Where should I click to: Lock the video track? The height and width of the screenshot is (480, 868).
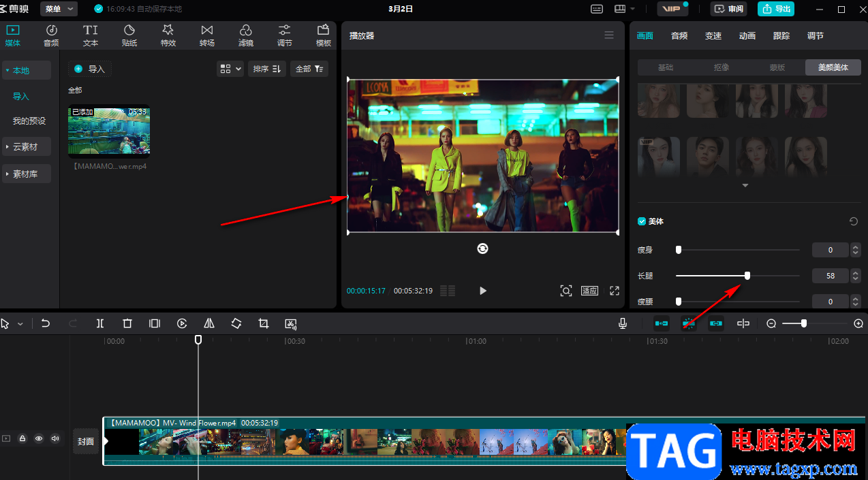[22, 439]
